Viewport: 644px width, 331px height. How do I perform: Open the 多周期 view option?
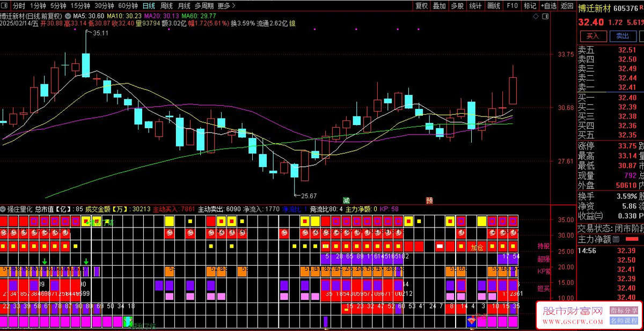(x=204, y=6)
